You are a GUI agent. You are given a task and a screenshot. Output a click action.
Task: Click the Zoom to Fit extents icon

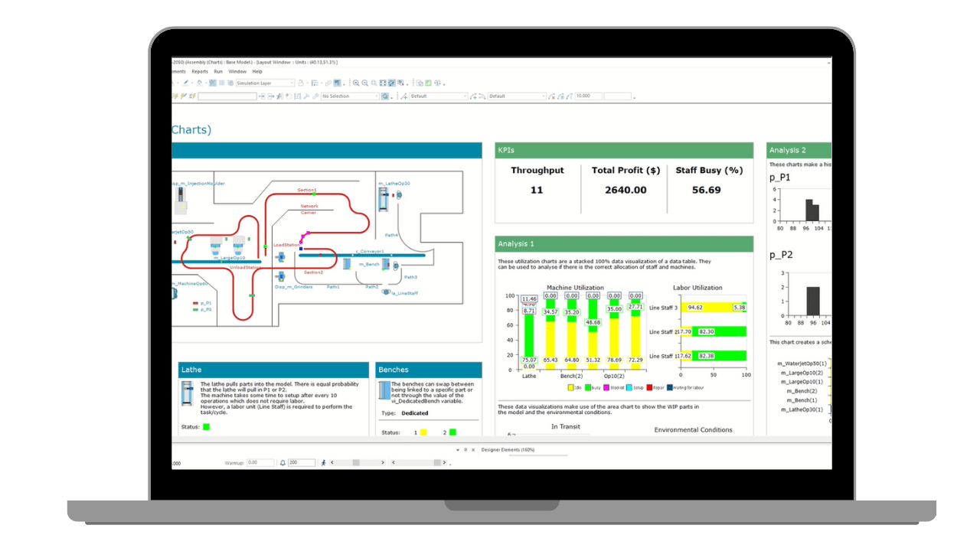(382, 83)
